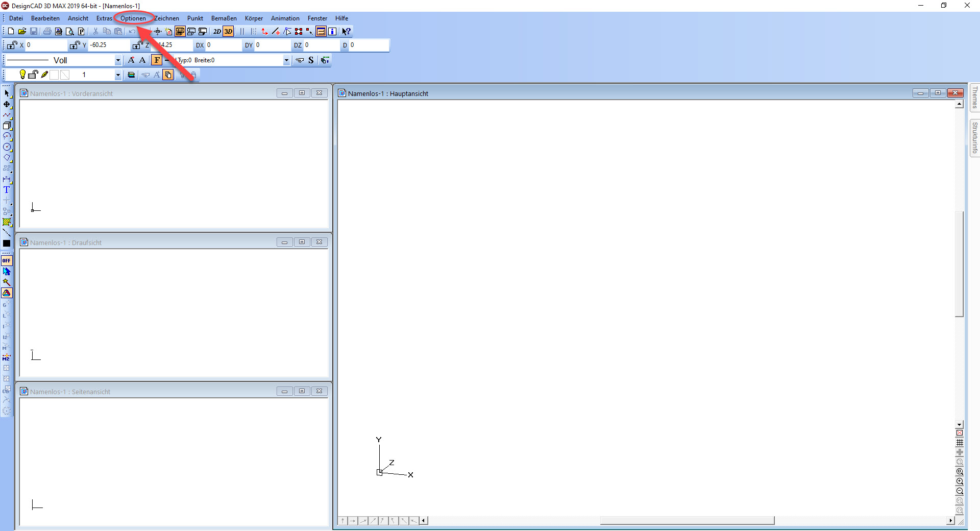Click the Print icon in toolbar
The height and width of the screenshot is (531, 980).
(47, 31)
